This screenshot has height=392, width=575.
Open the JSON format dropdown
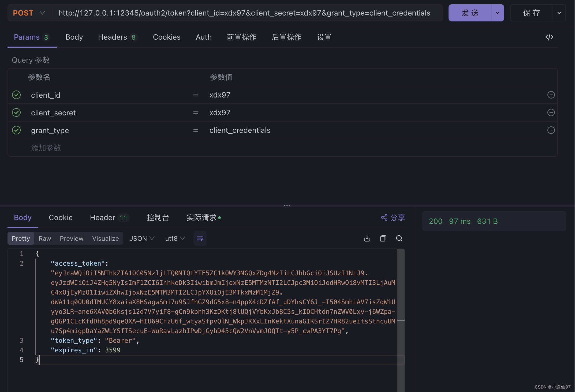[x=142, y=238]
